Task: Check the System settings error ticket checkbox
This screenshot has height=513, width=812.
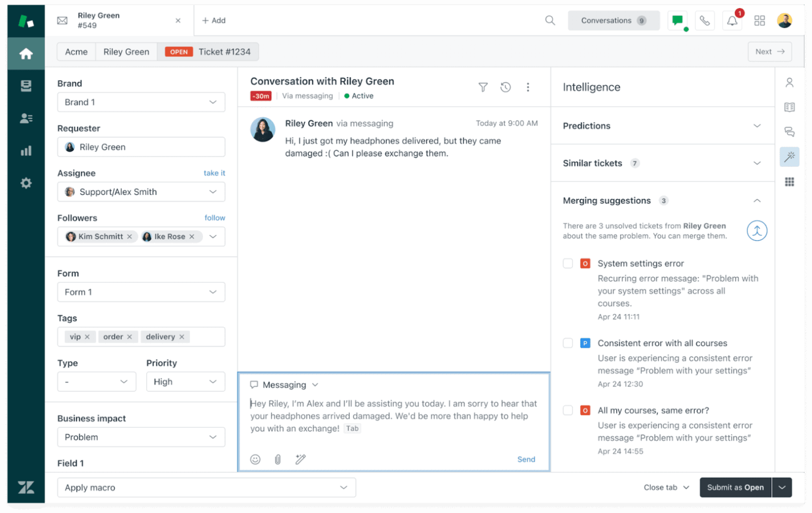Action: (x=567, y=263)
